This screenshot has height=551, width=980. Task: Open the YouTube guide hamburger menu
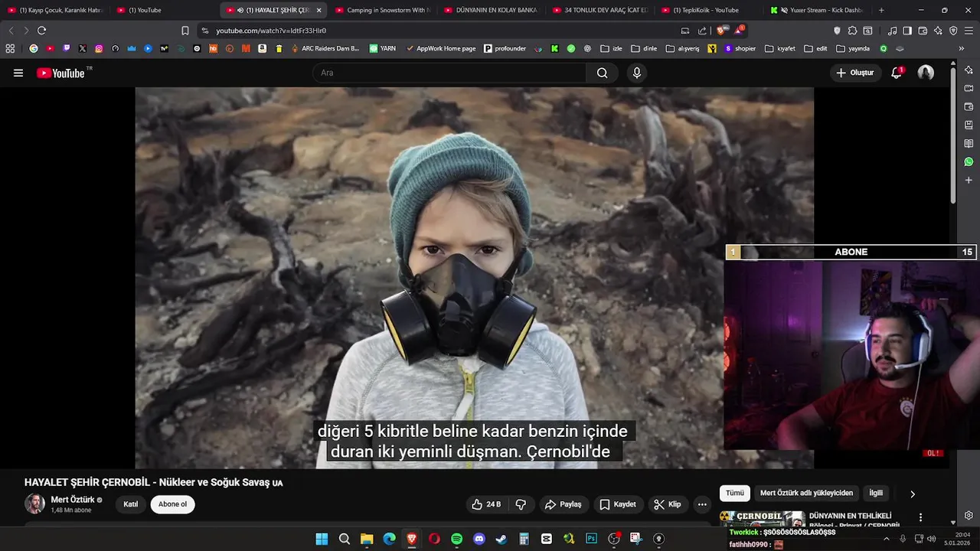point(18,73)
